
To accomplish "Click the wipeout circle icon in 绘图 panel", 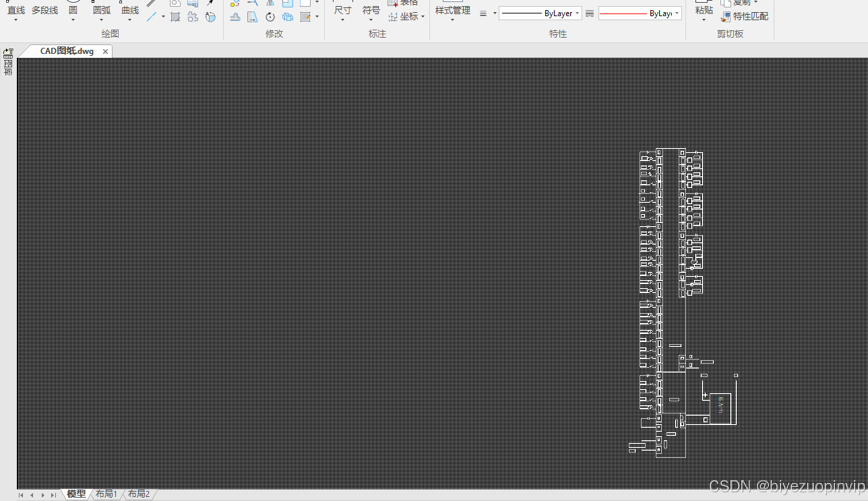I will 210,16.
